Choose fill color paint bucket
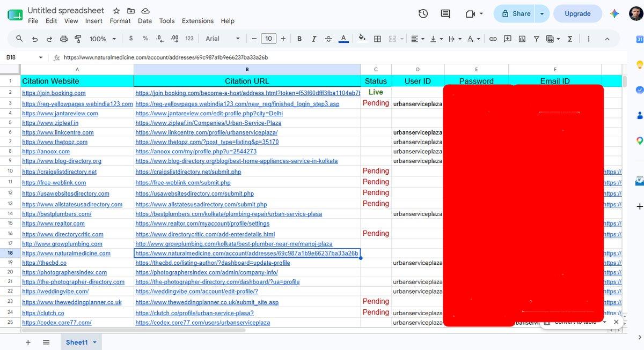 click(x=362, y=39)
